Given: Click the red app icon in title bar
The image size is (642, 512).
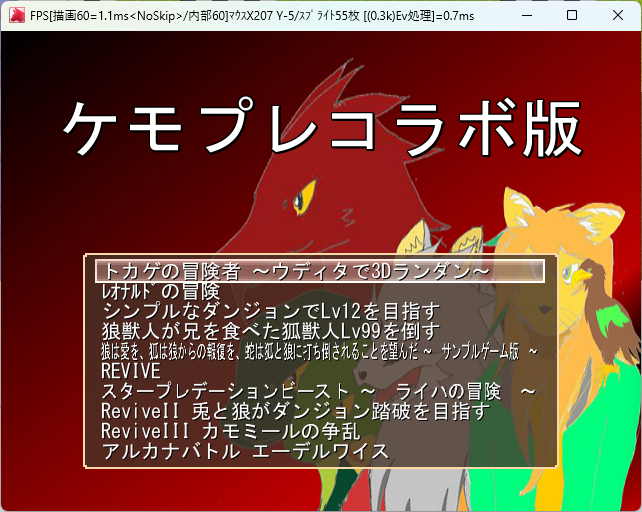Looking at the screenshot, I should point(17,16).
